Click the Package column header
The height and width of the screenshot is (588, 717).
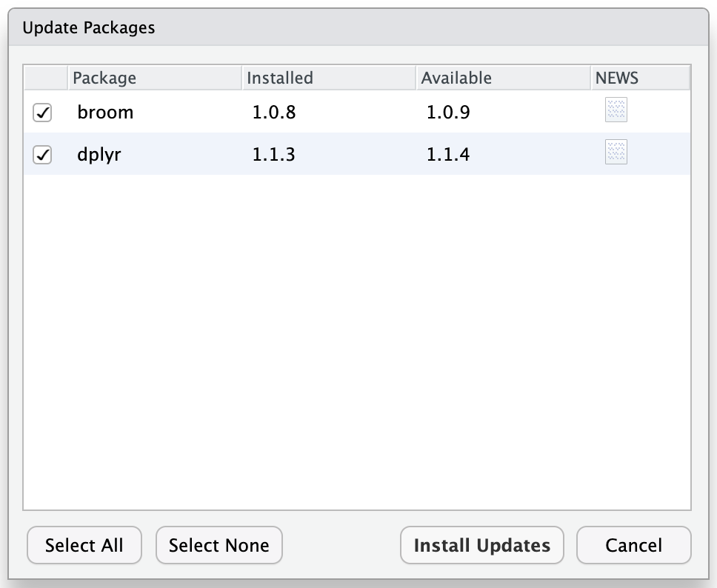point(155,78)
